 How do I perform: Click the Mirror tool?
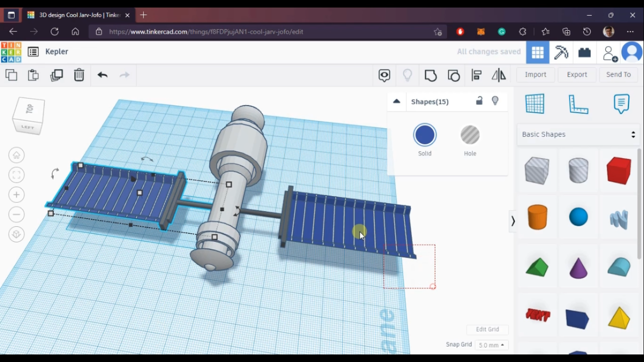(x=499, y=75)
